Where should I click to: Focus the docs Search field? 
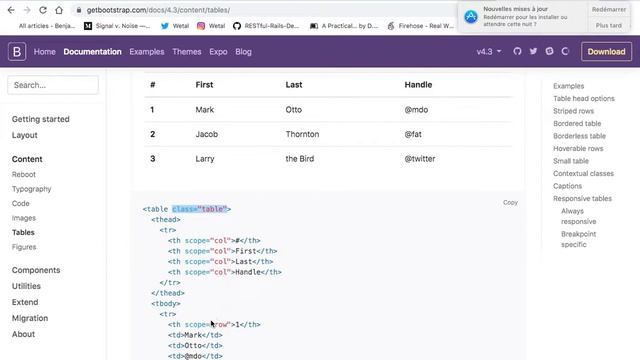(53, 85)
